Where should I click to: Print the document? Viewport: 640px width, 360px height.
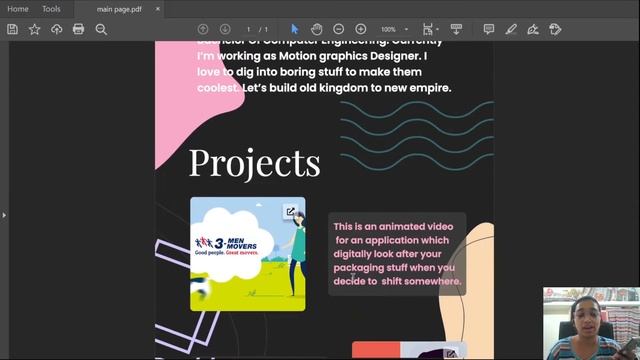pyautogui.click(x=78, y=29)
